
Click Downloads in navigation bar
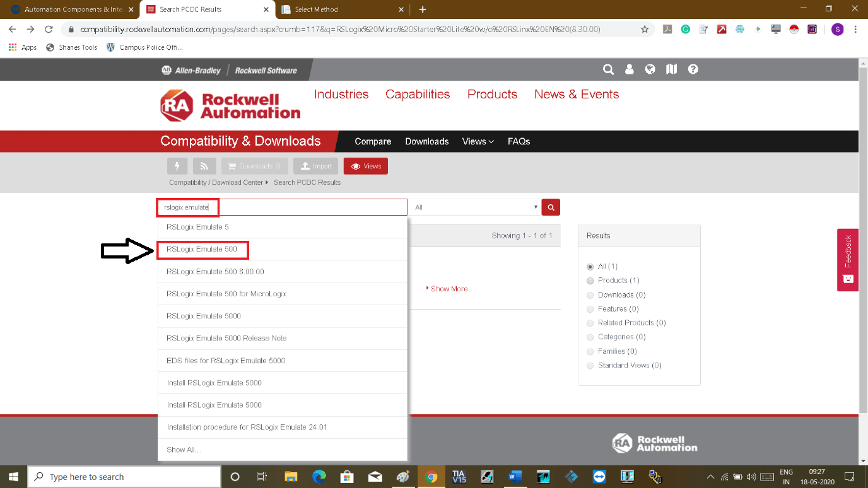click(x=427, y=141)
